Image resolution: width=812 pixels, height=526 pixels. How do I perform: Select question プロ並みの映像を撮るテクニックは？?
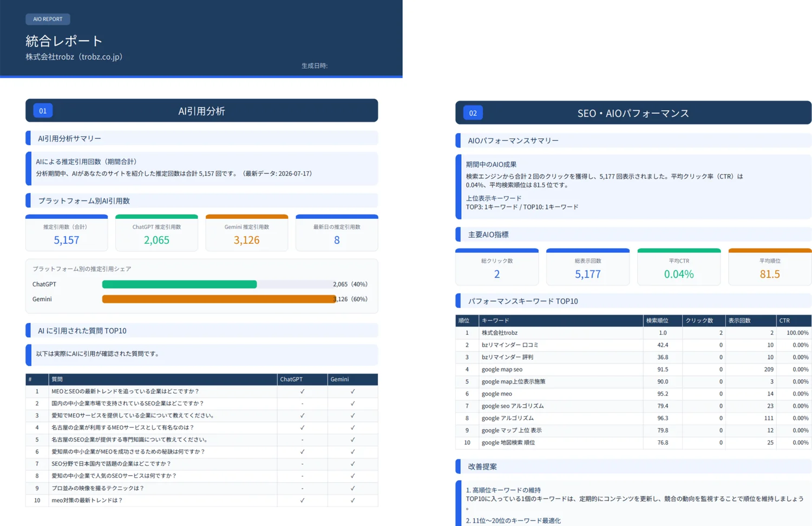coord(98,488)
